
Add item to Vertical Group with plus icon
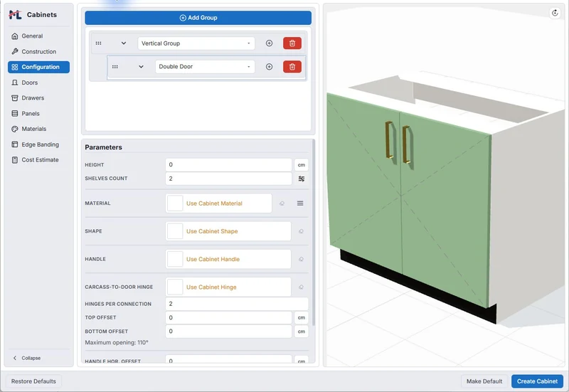tap(269, 43)
